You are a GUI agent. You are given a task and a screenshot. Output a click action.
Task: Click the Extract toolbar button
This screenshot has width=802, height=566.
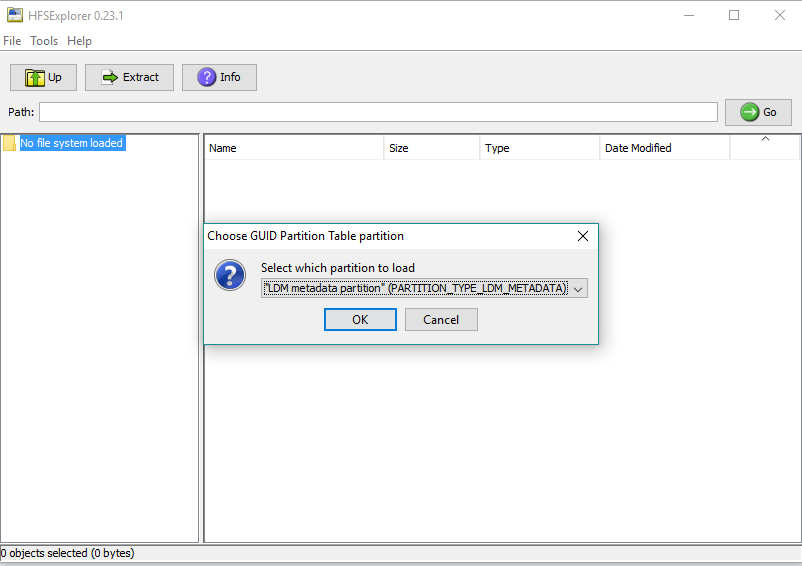point(129,78)
